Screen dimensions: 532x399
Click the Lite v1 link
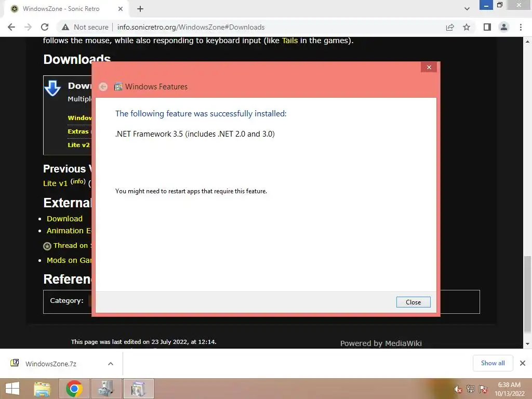point(55,183)
